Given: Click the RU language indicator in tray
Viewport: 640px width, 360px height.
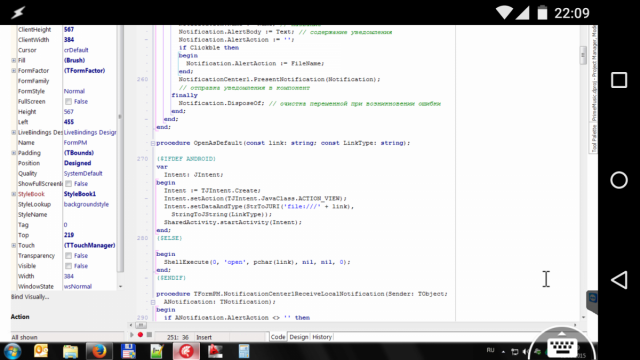Looking at the screenshot, I should [490, 350].
